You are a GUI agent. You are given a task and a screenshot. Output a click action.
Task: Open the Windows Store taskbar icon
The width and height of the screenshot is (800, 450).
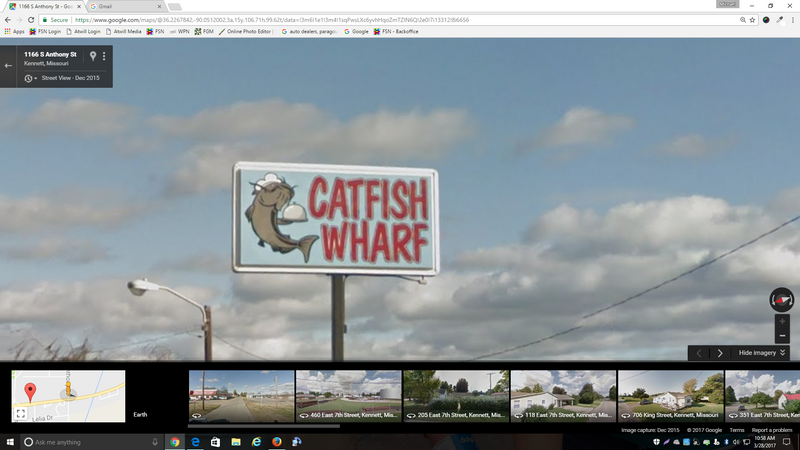click(215, 442)
